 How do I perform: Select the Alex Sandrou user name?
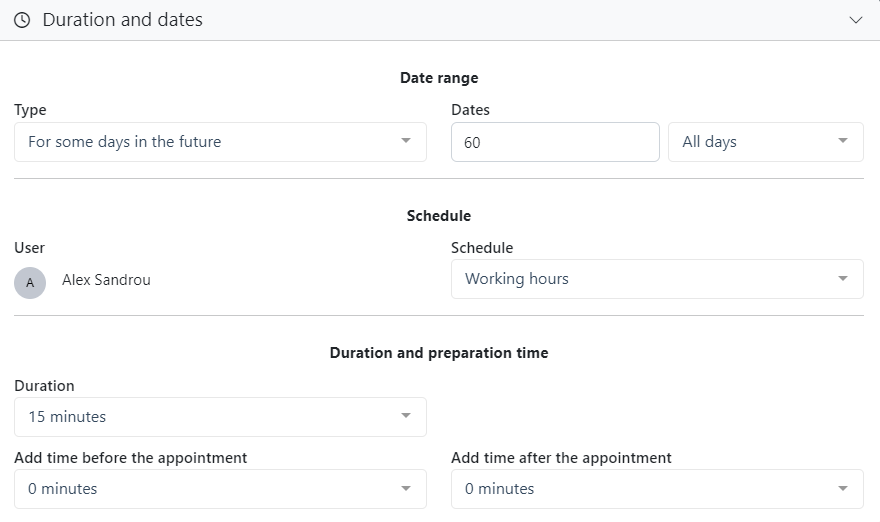106,280
